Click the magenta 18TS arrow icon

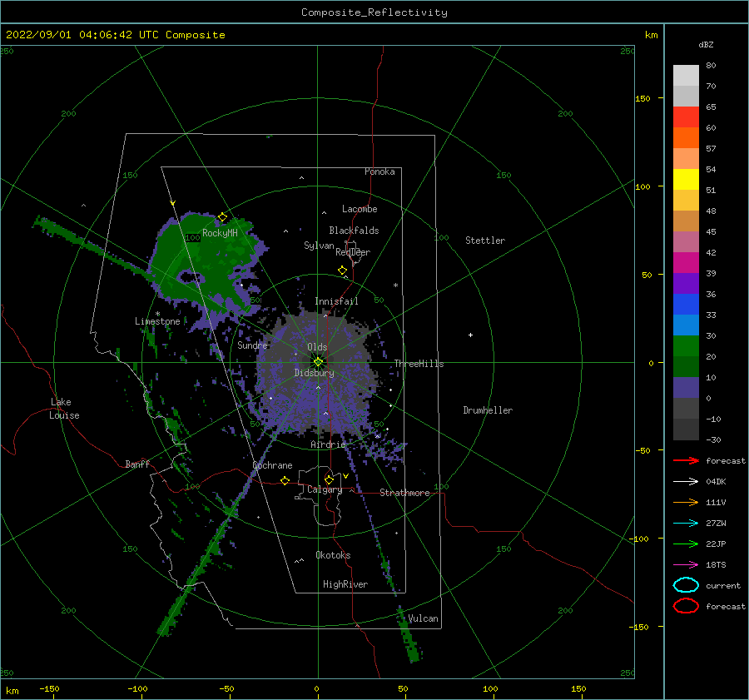pyautogui.click(x=686, y=565)
